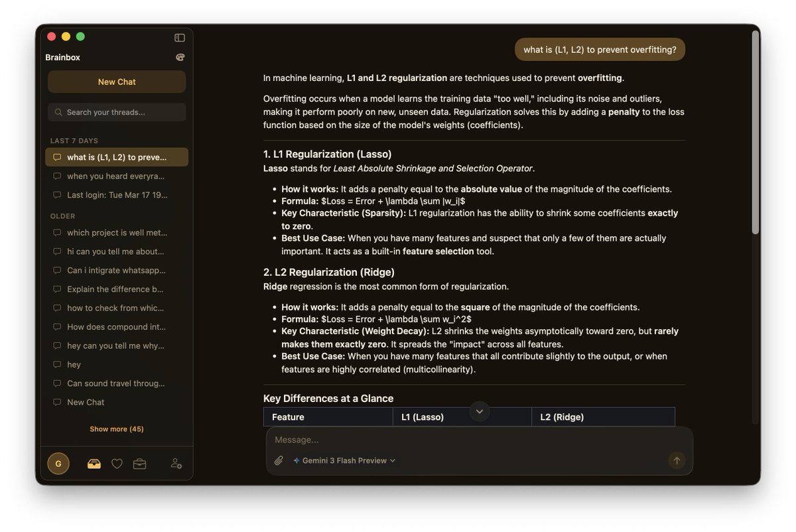Maximize window with green traffic light
796x532 pixels.
point(80,36)
